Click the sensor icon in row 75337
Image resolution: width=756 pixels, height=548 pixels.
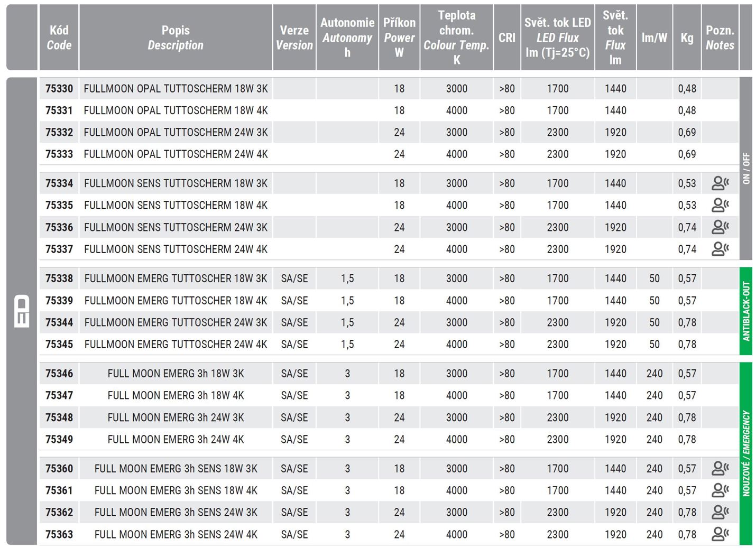pyautogui.click(x=720, y=249)
